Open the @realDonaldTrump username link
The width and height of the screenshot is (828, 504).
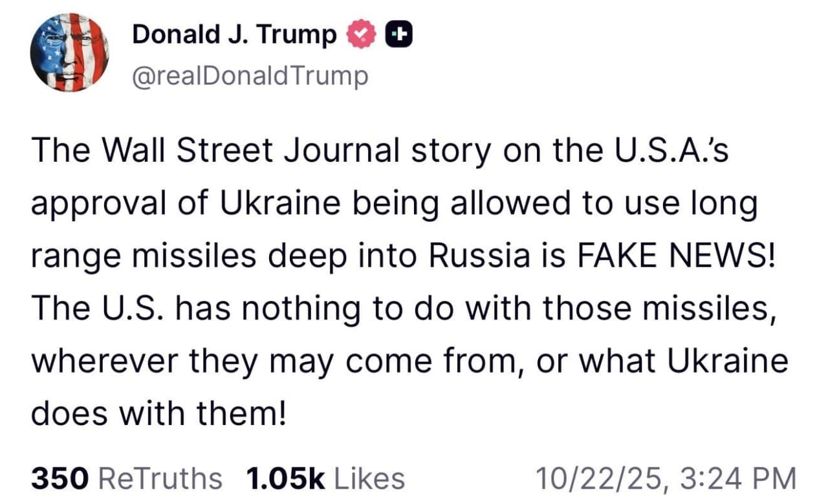[249, 74]
